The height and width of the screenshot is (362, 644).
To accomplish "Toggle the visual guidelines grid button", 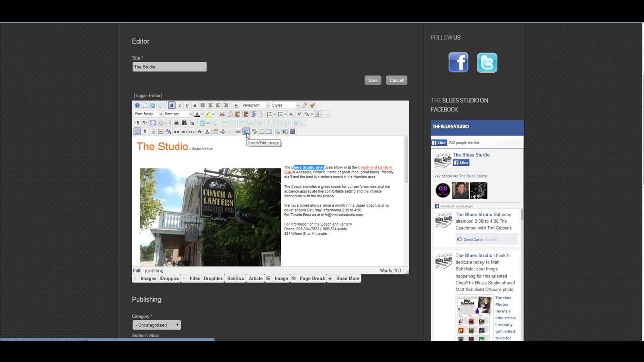I will (137, 131).
